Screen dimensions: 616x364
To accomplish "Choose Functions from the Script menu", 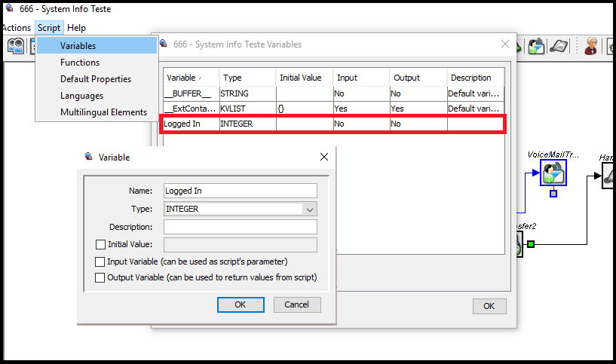I will pos(97,63).
